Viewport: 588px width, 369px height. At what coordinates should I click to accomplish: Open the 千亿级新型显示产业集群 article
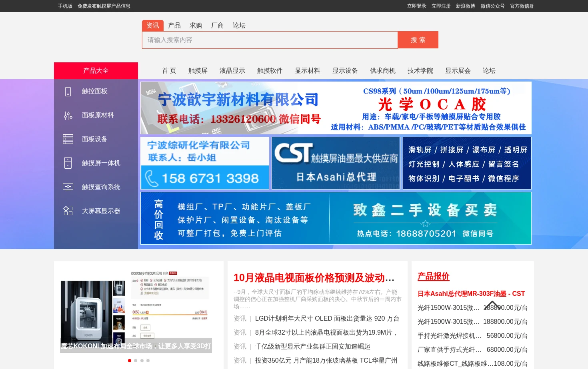313,347
